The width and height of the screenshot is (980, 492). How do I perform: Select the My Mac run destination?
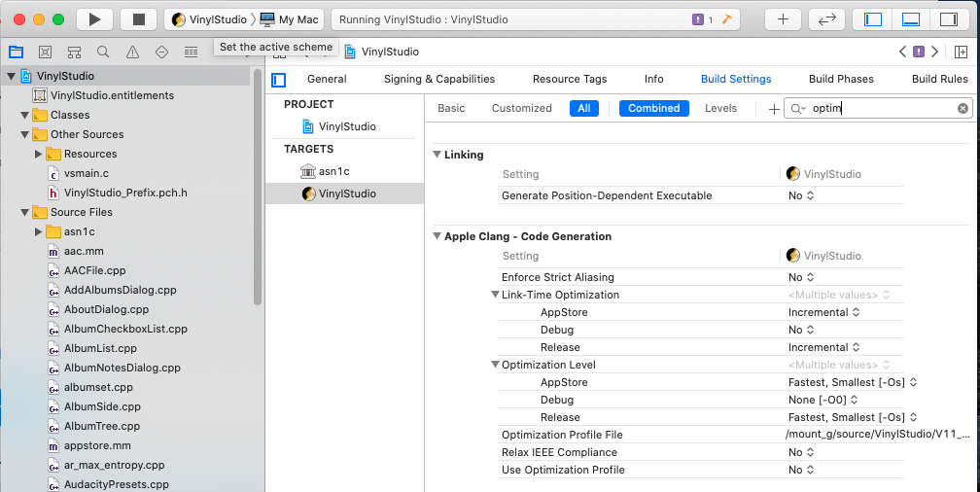click(290, 19)
